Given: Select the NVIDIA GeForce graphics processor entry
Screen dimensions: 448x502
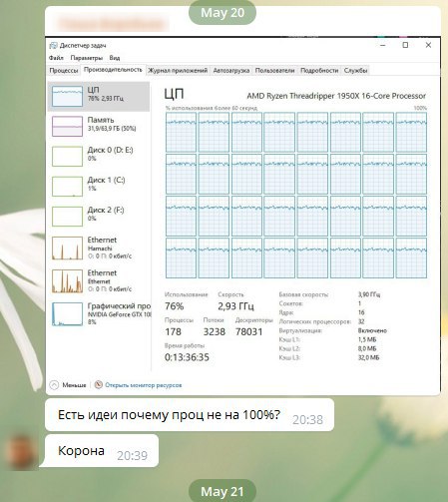Looking at the screenshot, I should (x=99, y=313).
